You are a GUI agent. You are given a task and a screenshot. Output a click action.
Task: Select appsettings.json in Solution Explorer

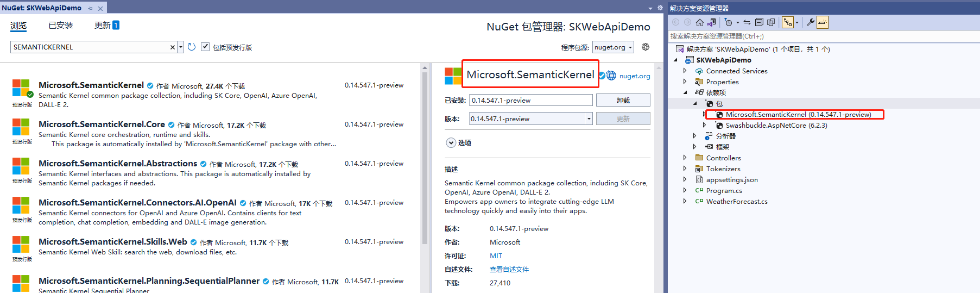coord(732,180)
